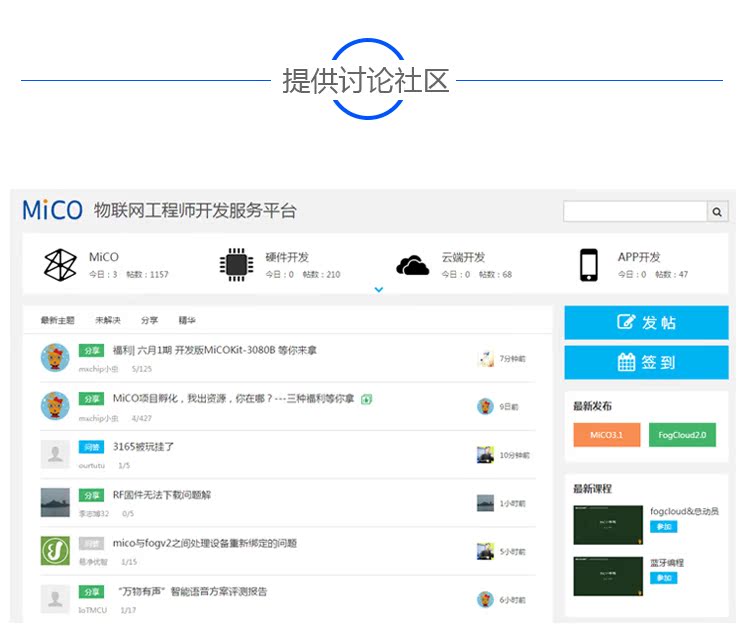Click landscape avatar of RF固件 post author

point(55,502)
